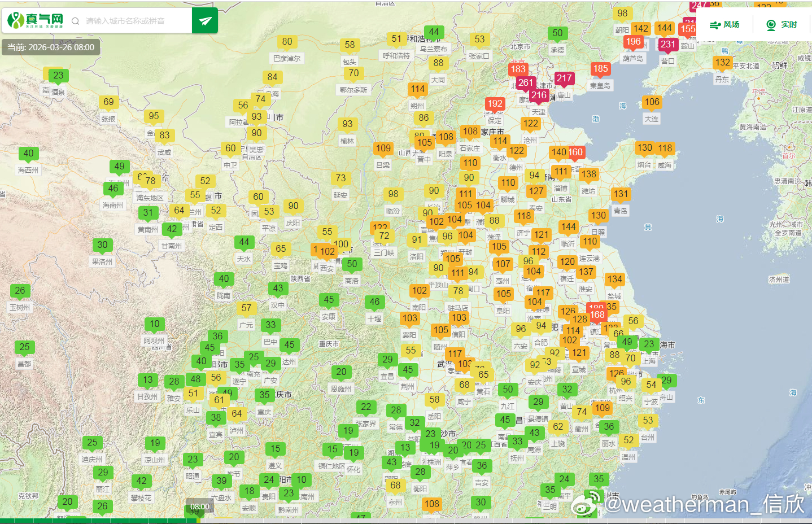Select the 襄阳 marker showing 103
The image size is (812, 524).
pyautogui.click(x=409, y=319)
